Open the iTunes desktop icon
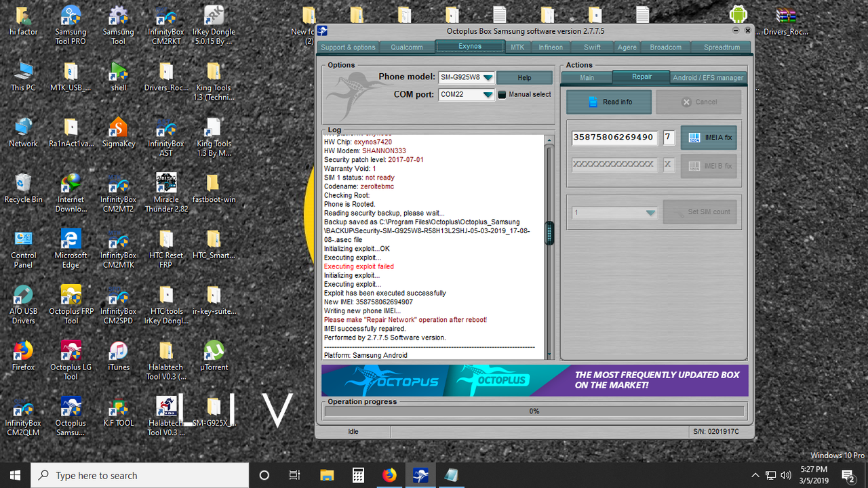Screen dimensions: 868x488 (x=119, y=356)
